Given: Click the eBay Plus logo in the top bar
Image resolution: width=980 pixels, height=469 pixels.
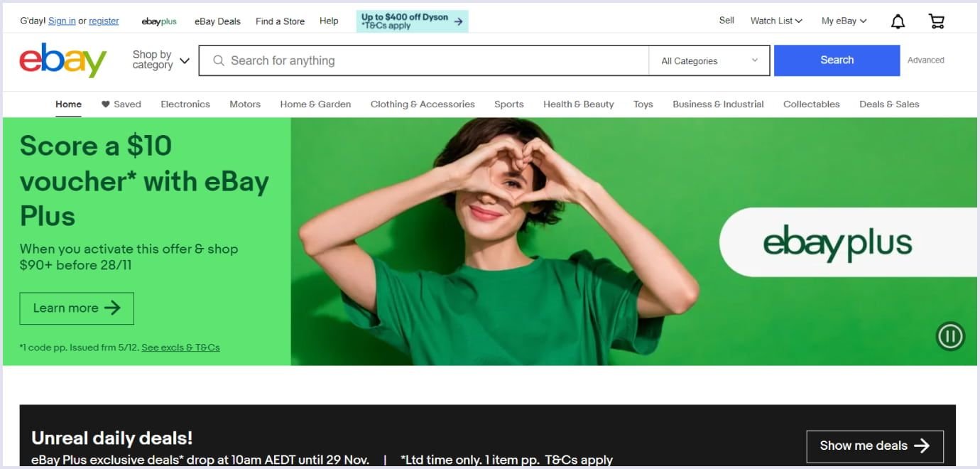Looking at the screenshot, I should [159, 21].
